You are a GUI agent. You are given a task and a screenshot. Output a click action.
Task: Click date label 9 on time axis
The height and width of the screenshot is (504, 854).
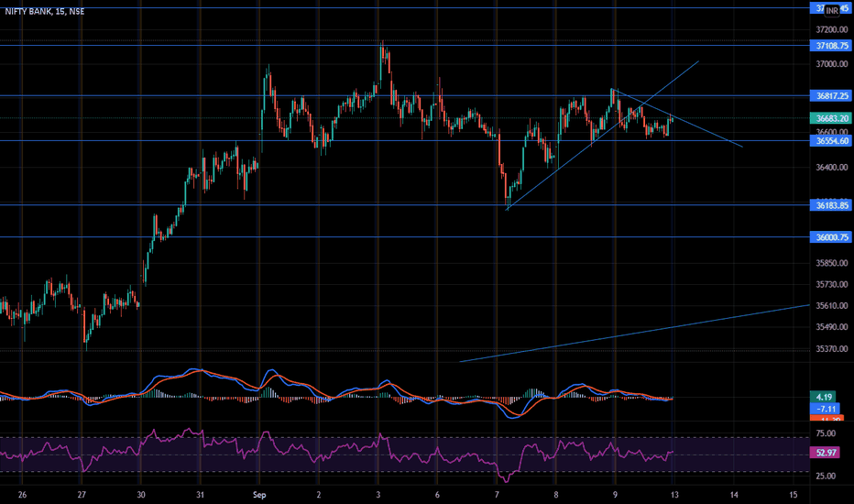pos(616,495)
